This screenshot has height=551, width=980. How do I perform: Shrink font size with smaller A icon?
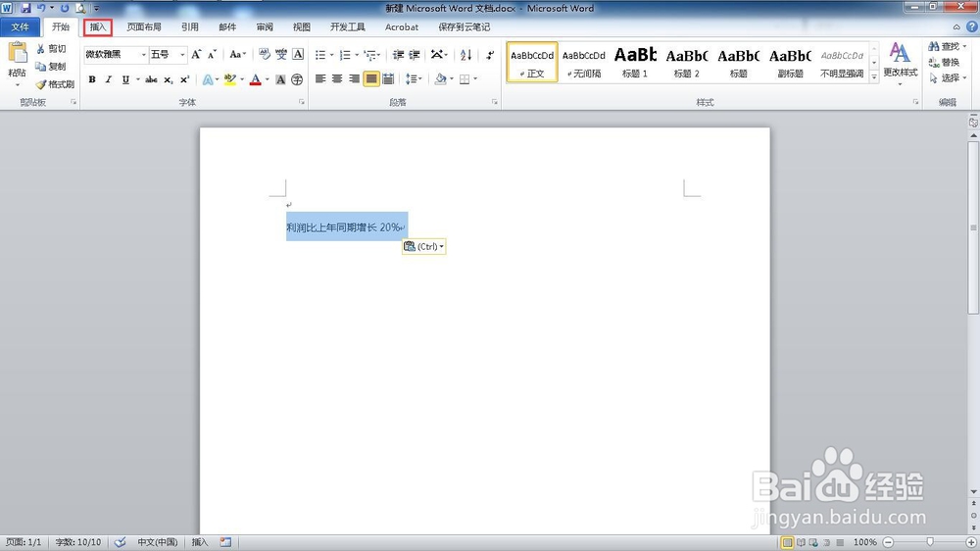click(x=212, y=54)
